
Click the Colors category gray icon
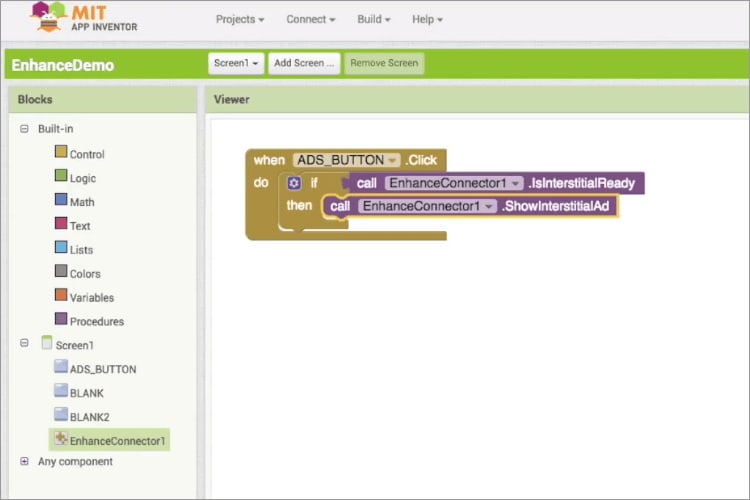pyautogui.click(x=61, y=271)
